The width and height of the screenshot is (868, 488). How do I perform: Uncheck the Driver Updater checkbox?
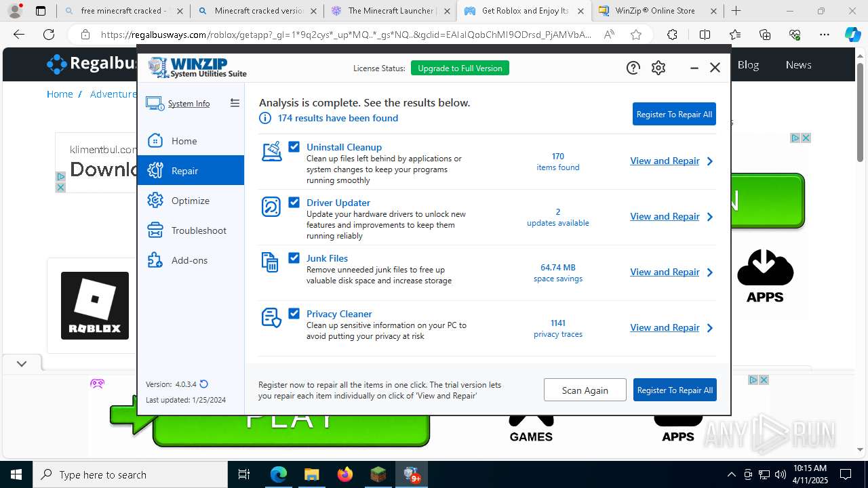[294, 202]
